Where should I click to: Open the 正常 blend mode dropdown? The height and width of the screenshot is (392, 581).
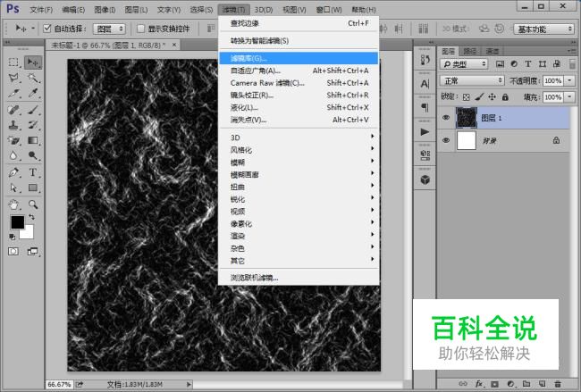point(472,80)
